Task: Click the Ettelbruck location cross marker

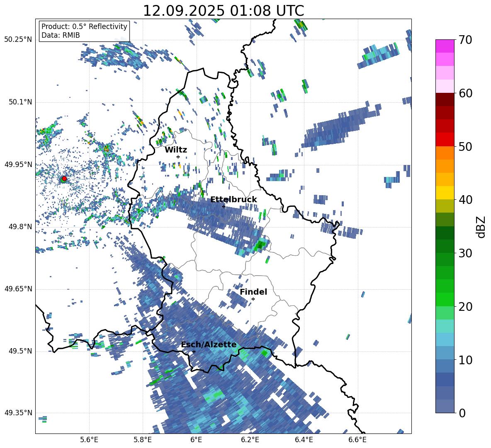Action: (224, 206)
